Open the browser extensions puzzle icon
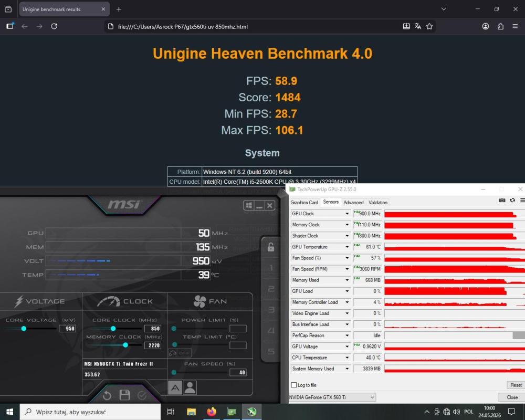Screen dimensions: 525x420 (x=500, y=26)
